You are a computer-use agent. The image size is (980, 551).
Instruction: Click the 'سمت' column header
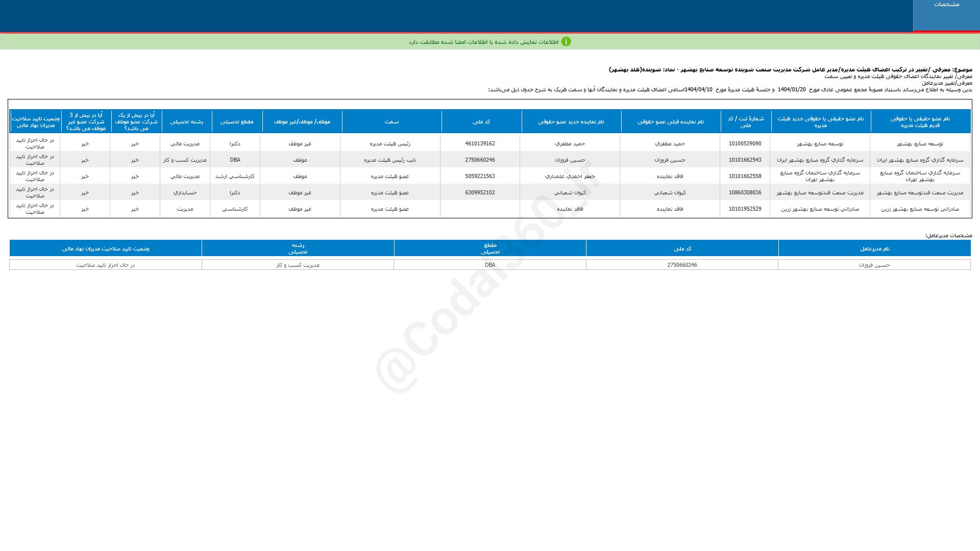[x=391, y=122]
